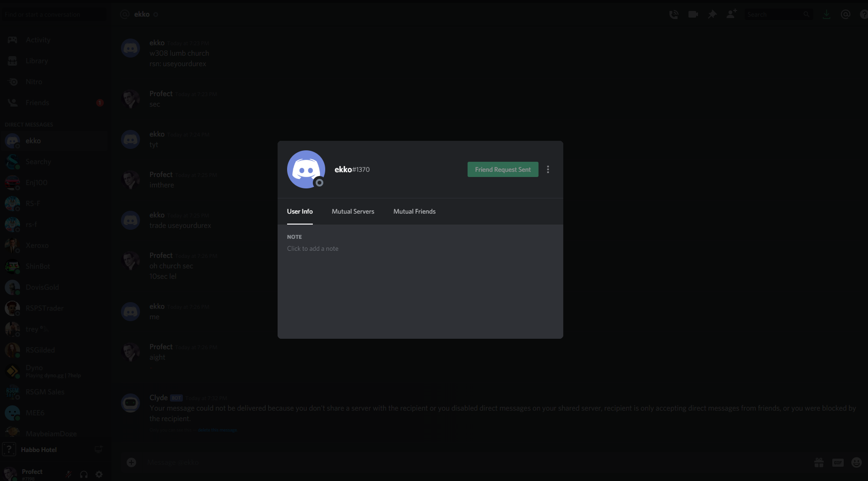Toggle microphone mute icon
The image size is (868, 481).
[69, 474]
